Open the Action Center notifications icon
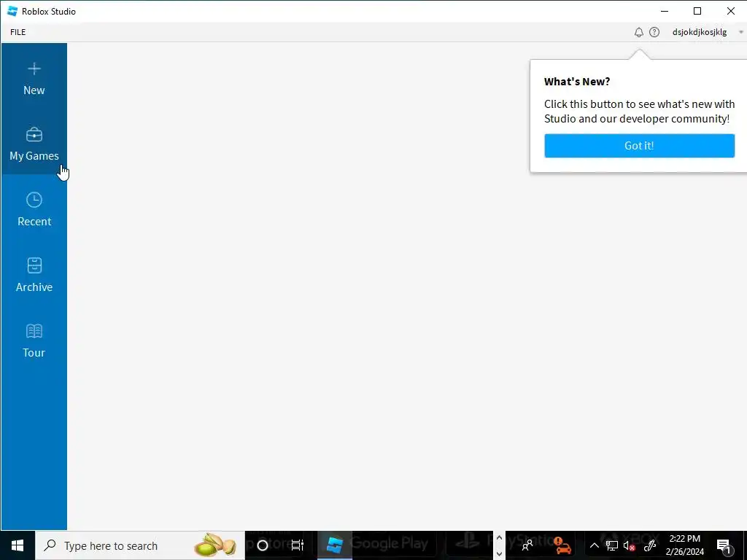 tap(724, 545)
